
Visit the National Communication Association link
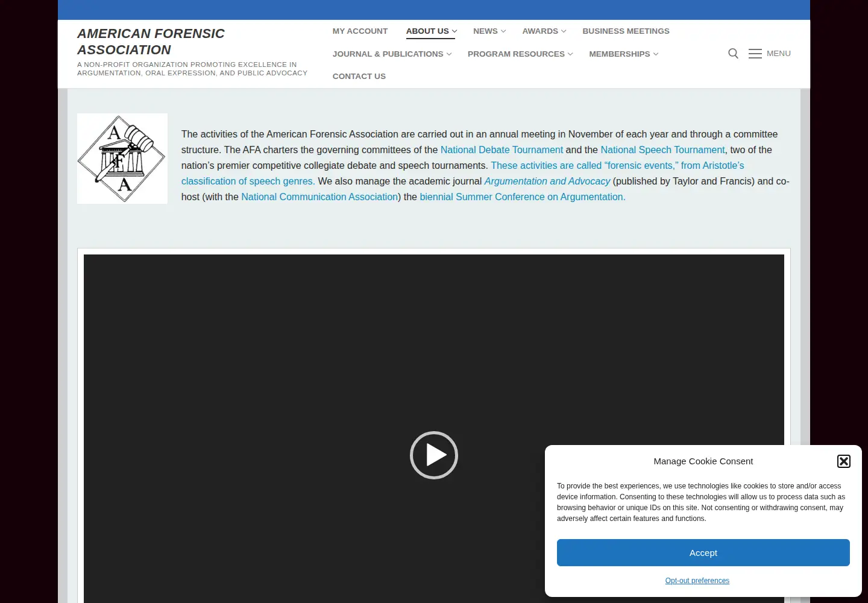click(x=319, y=197)
